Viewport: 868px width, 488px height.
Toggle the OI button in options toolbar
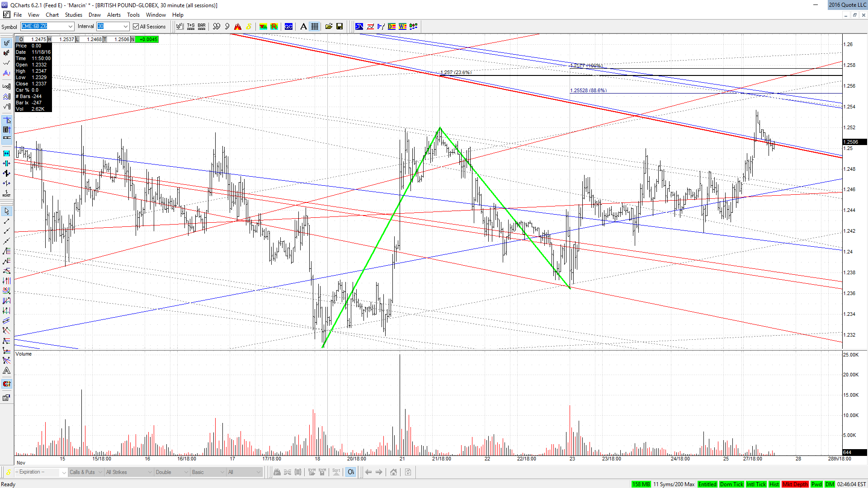(351, 472)
